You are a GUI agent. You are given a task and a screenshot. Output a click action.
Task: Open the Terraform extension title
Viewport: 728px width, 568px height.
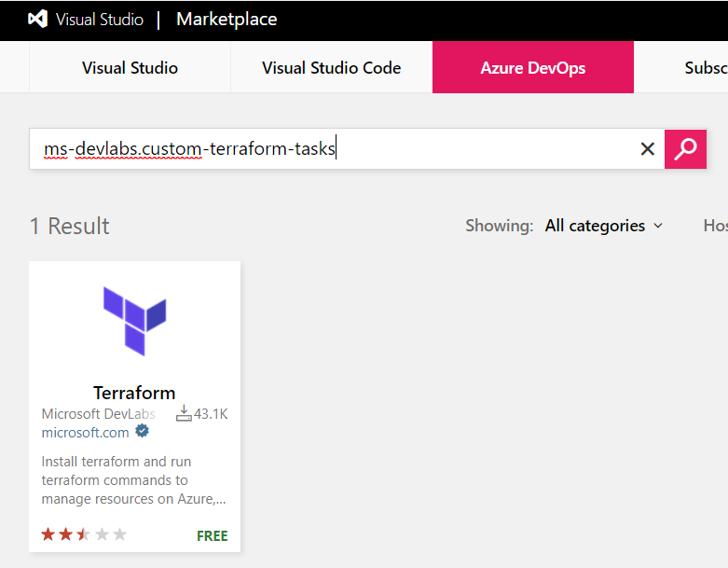134,393
